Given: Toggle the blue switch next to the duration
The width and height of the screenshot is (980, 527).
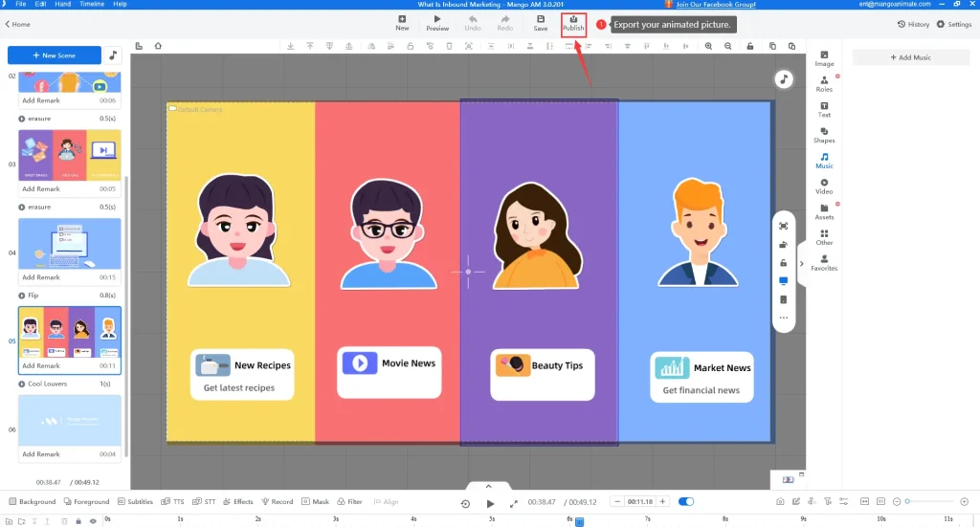Looking at the screenshot, I should tap(686, 501).
